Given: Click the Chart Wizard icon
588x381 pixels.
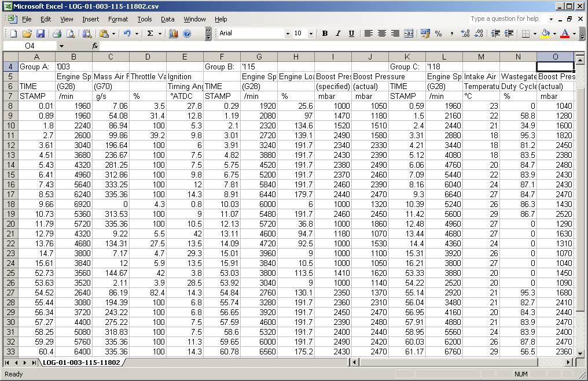Looking at the screenshot, I should 173,34.
